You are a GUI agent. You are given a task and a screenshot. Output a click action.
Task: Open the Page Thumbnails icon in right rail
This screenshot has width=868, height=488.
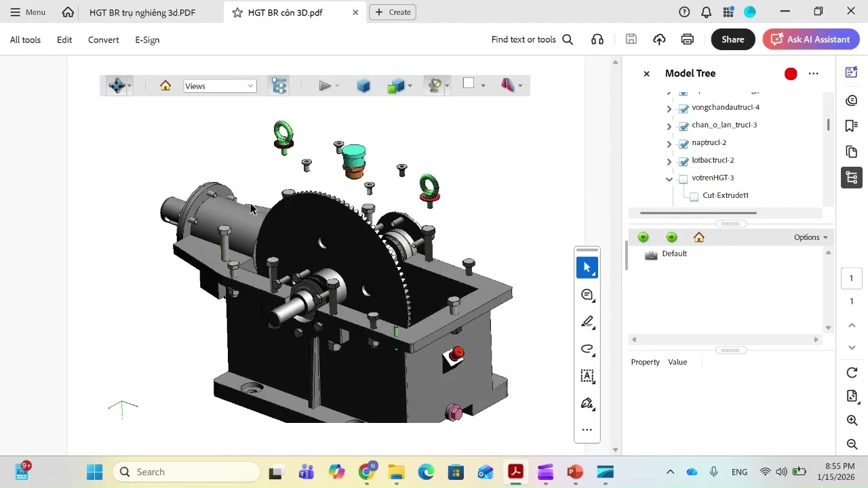click(x=852, y=152)
